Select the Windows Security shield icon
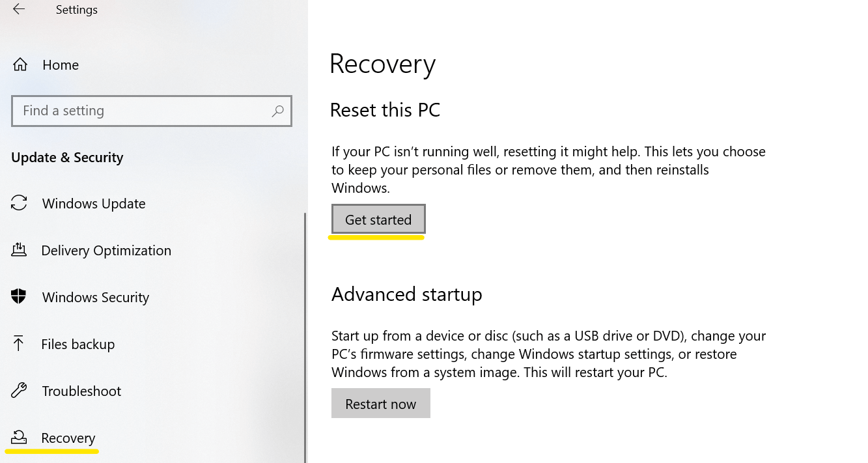Screen dimensions: 868x463 19,297
